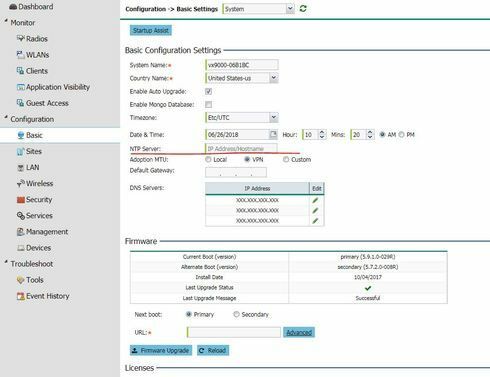Image resolution: width=490 pixels, height=377 pixels.
Task: Click the Default Gateway field
Action: click(x=236, y=172)
